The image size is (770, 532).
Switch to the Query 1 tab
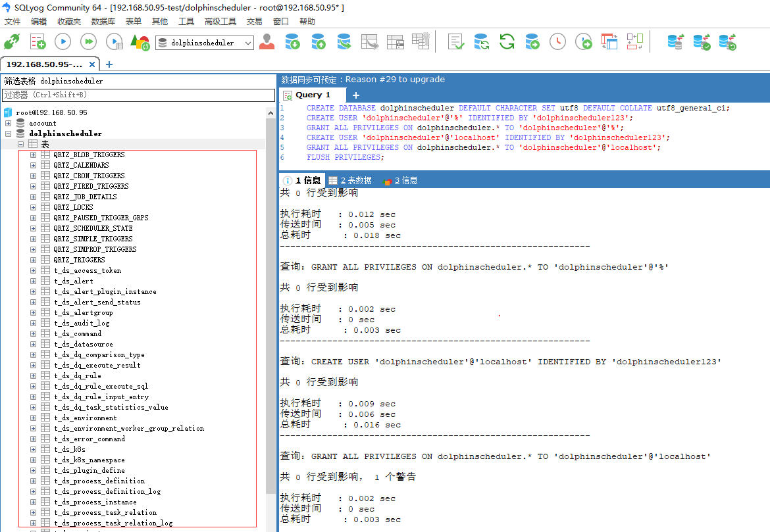pos(313,95)
